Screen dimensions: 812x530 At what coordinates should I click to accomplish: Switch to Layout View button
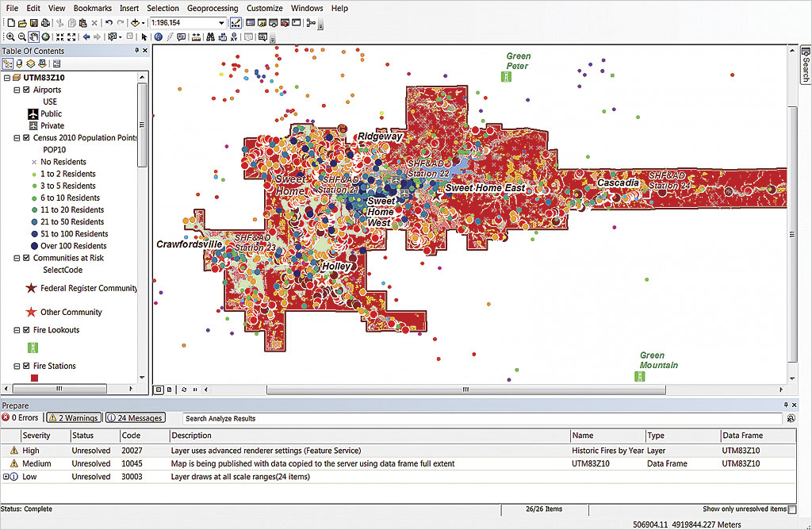[170, 390]
